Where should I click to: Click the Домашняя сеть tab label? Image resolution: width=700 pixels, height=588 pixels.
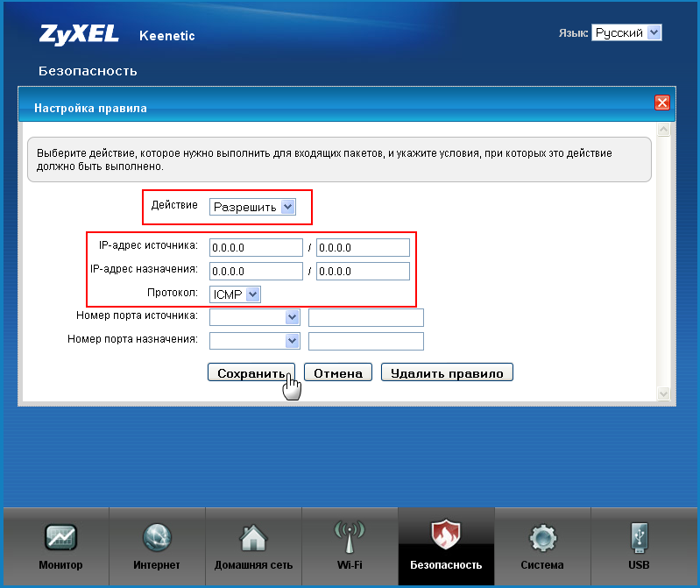click(253, 565)
